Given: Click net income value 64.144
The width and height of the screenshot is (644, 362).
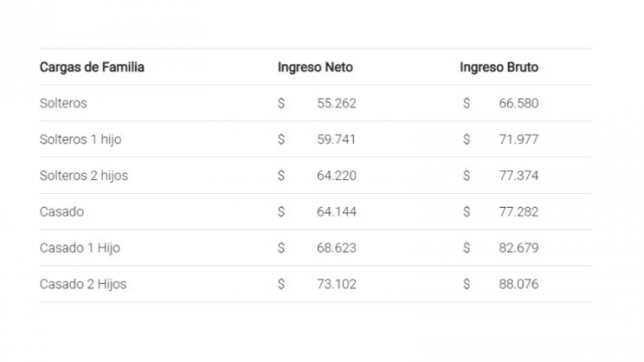Looking at the screenshot, I should pos(337,211).
